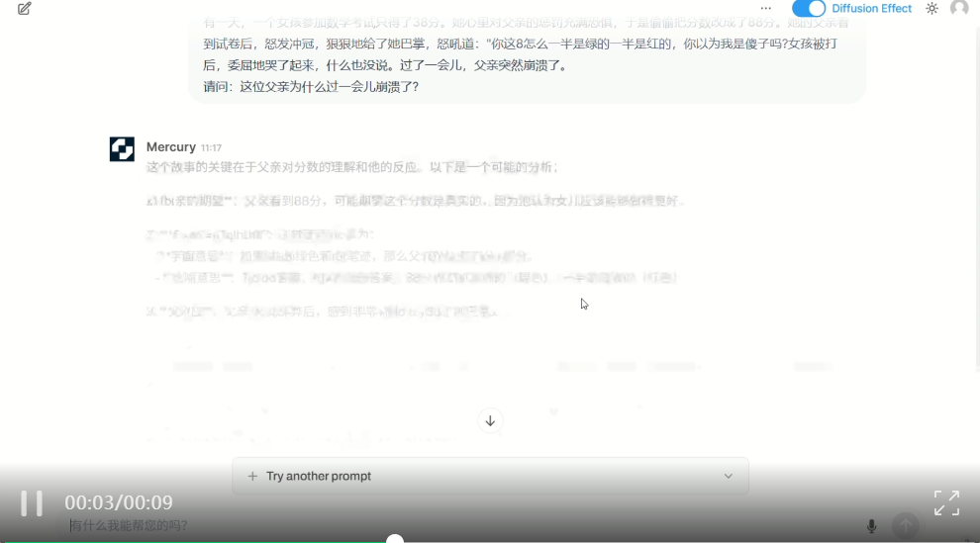Click the 11:17 message timestamp
The height and width of the screenshot is (543, 980).
(211, 148)
